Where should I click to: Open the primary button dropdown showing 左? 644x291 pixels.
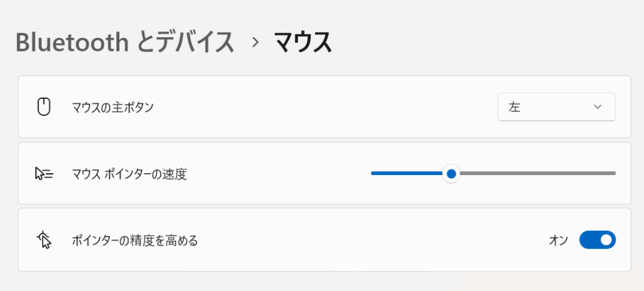coord(556,107)
